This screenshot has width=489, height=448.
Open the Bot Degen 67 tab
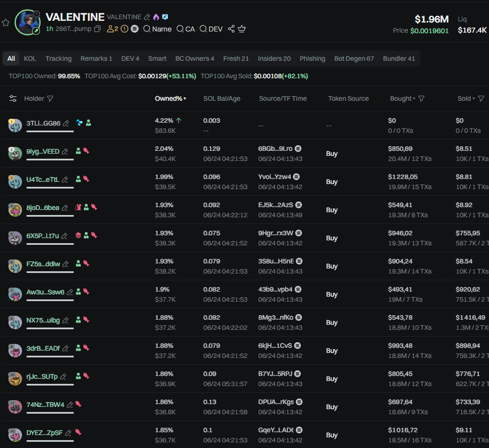pyautogui.click(x=354, y=59)
